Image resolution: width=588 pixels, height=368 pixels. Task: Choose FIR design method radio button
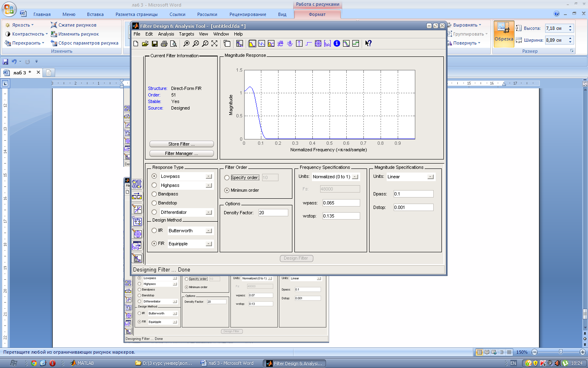coord(154,243)
